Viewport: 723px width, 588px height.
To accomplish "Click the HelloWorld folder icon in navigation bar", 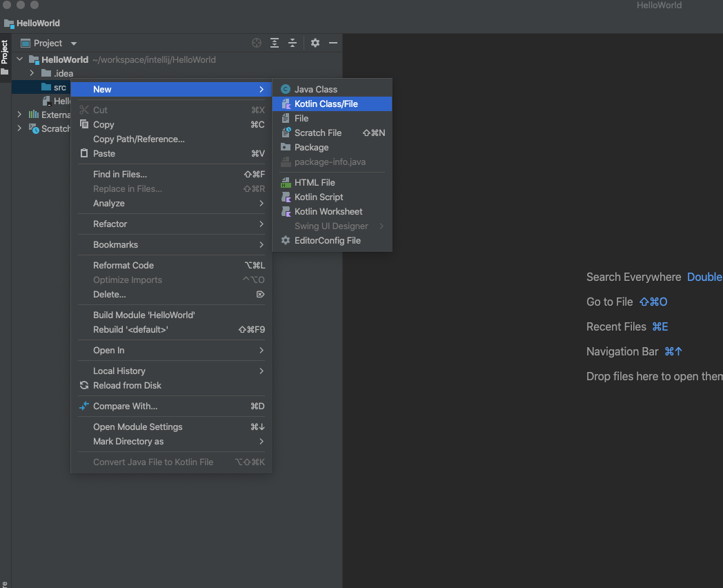I will (9, 23).
